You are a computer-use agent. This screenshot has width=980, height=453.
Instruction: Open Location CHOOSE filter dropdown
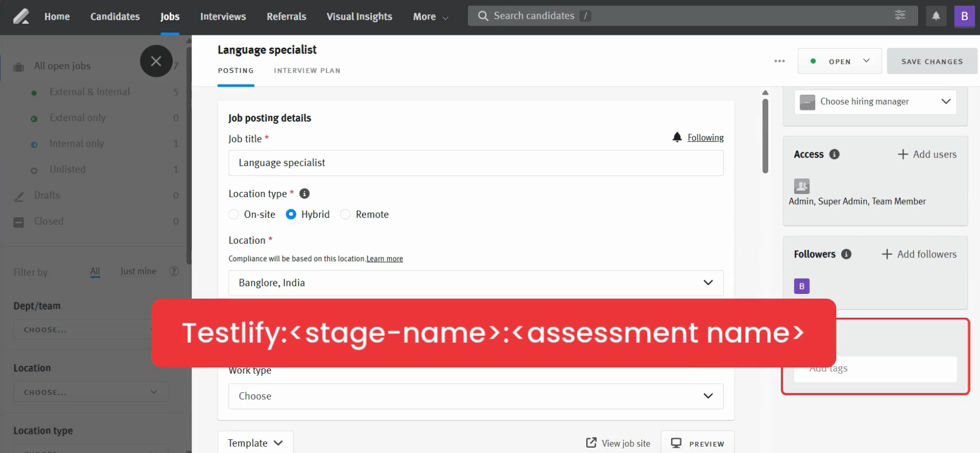[x=91, y=392]
